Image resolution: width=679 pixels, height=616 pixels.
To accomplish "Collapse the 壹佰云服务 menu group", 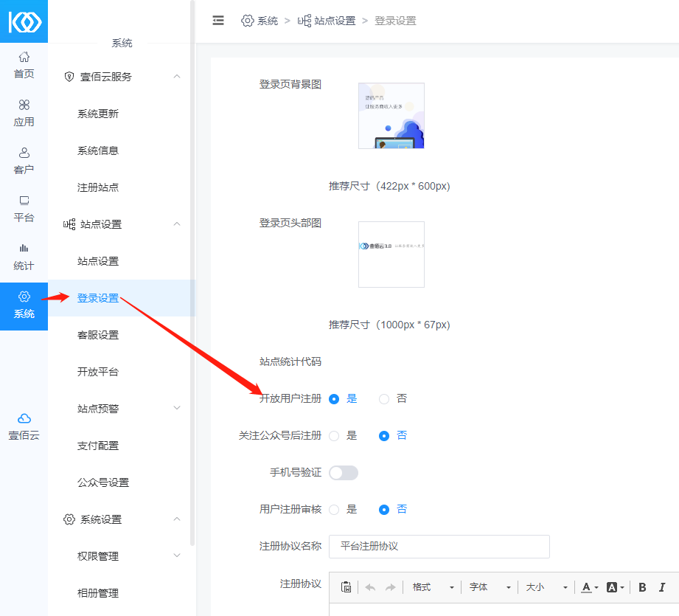I will point(177,77).
